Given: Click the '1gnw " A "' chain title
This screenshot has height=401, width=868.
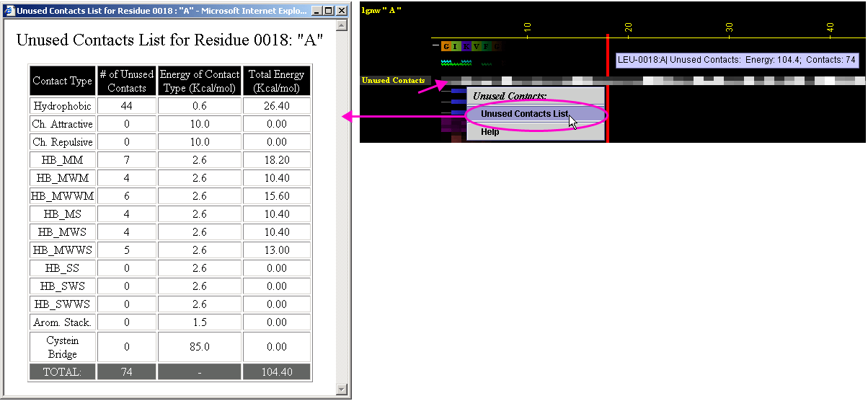Looking at the screenshot, I should click(x=381, y=9).
